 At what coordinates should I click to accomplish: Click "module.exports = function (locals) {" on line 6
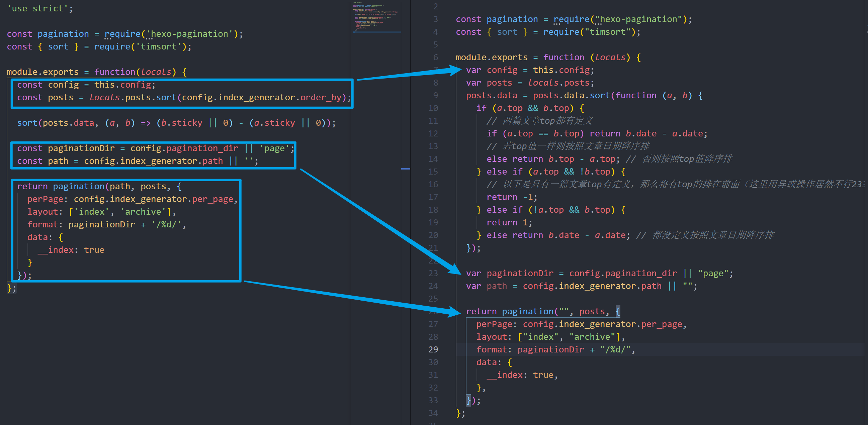point(548,58)
